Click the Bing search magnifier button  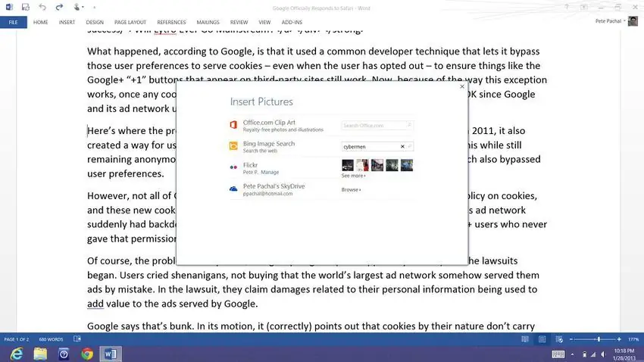[x=409, y=146]
